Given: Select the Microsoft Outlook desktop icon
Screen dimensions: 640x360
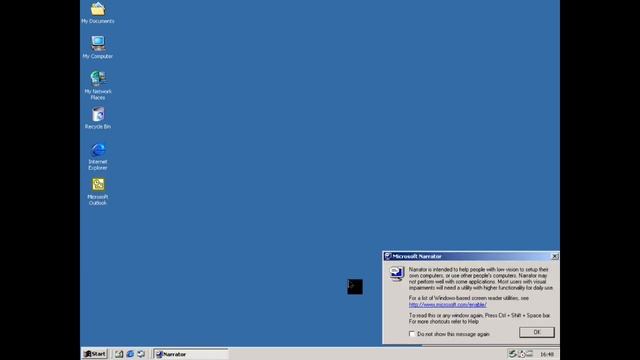Looking at the screenshot, I should coord(98,191).
